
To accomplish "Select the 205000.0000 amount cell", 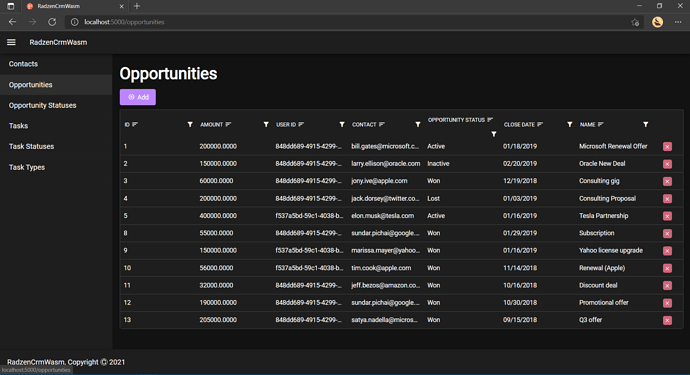I will (x=218, y=320).
